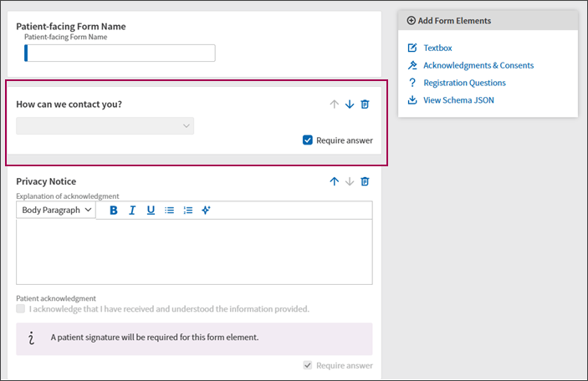Check the patient acknowledgment checkbox
The image size is (588, 381).
tap(21, 308)
